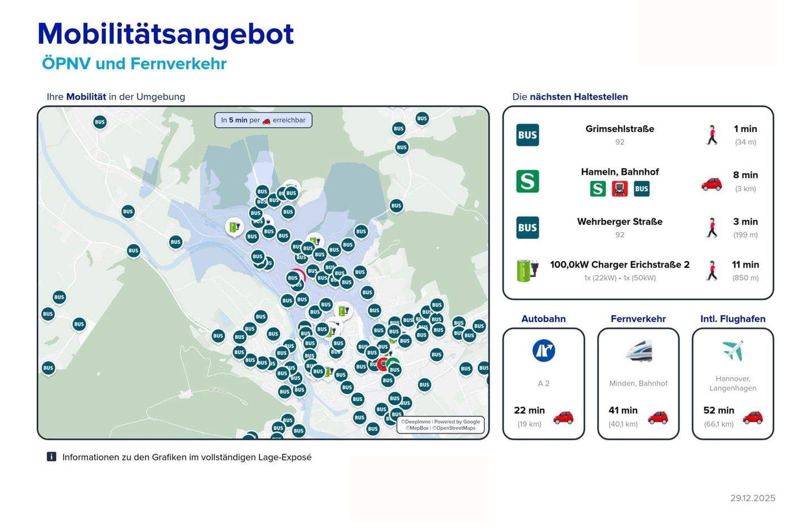Select the Grimsehlstraße stop name
The height and width of the screenshot is (531, 812).
coord(620,129)
